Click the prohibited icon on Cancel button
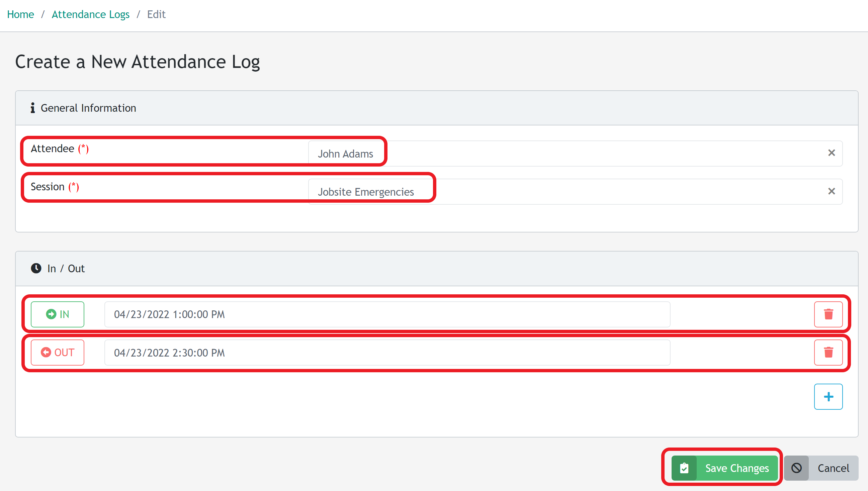This screenshot has height=491, width=868. tap(796, 468)
